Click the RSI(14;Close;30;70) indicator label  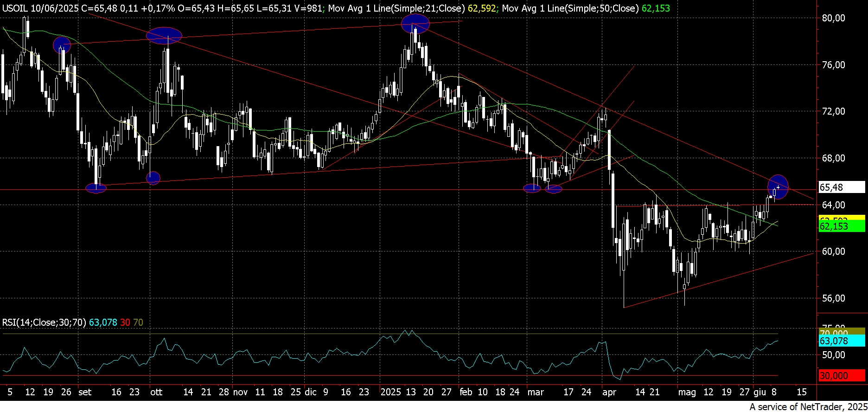coord(44,322)
